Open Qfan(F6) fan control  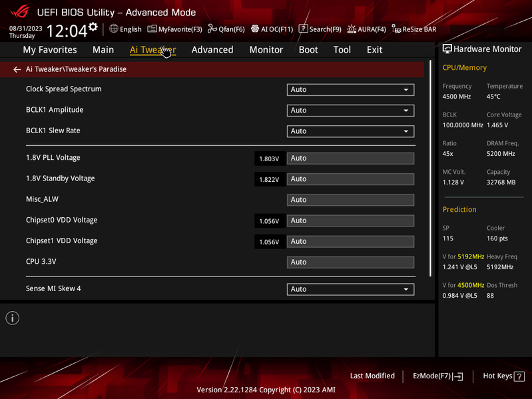click(x=226, y=29)
